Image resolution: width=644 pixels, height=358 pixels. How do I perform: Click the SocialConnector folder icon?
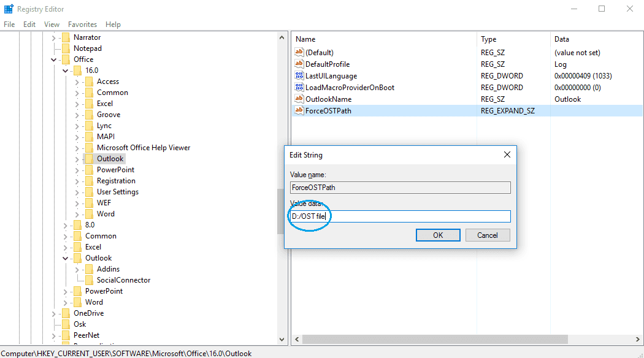89,280
